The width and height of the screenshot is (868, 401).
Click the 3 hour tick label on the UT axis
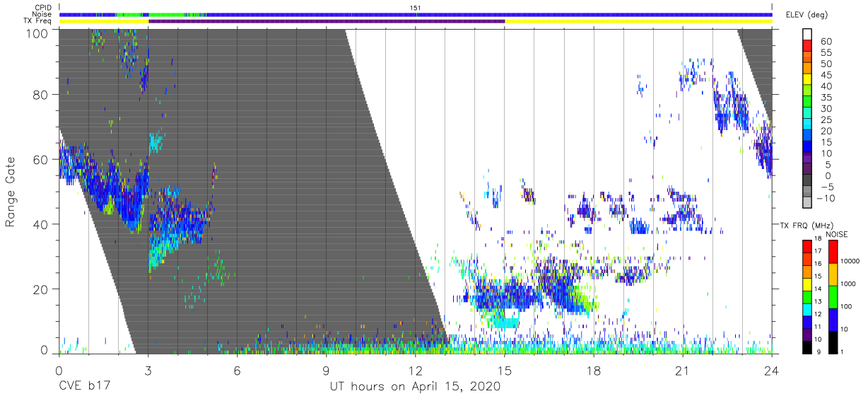[x=148, y=370]
